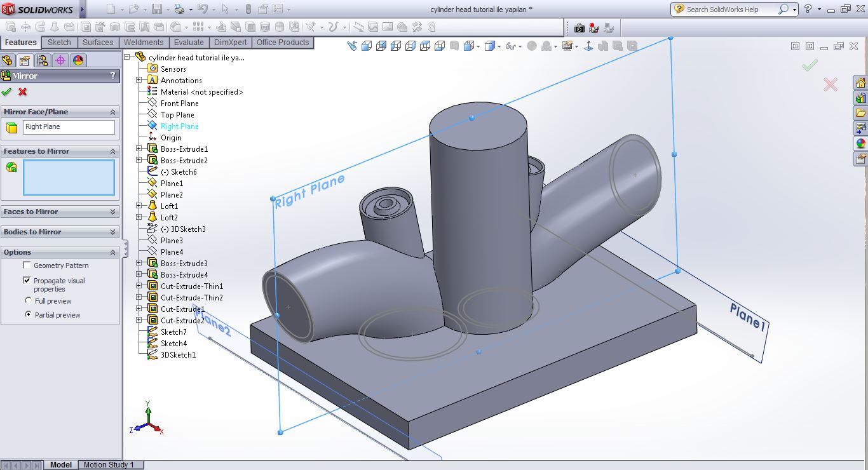Switch to the Sketch tab
This screenshot has height=470, width=868.
[x=59, y=43]
